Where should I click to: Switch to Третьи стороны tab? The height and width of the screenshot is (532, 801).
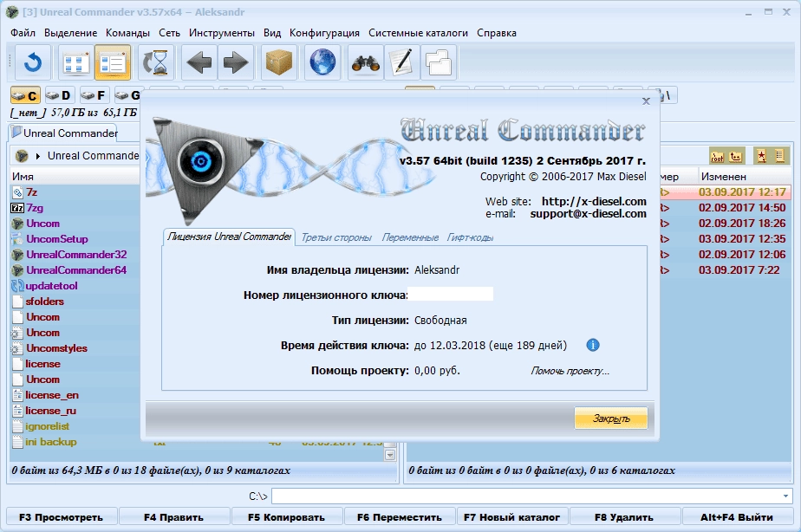pyautogui.click(x=336, y=237)
